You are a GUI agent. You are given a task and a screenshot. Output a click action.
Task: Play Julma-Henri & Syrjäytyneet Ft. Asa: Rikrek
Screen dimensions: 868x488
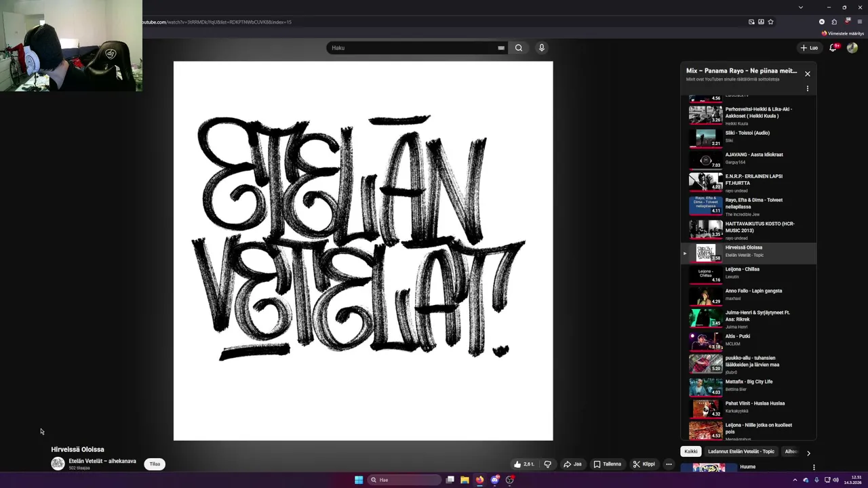click(x=749, y=319)
